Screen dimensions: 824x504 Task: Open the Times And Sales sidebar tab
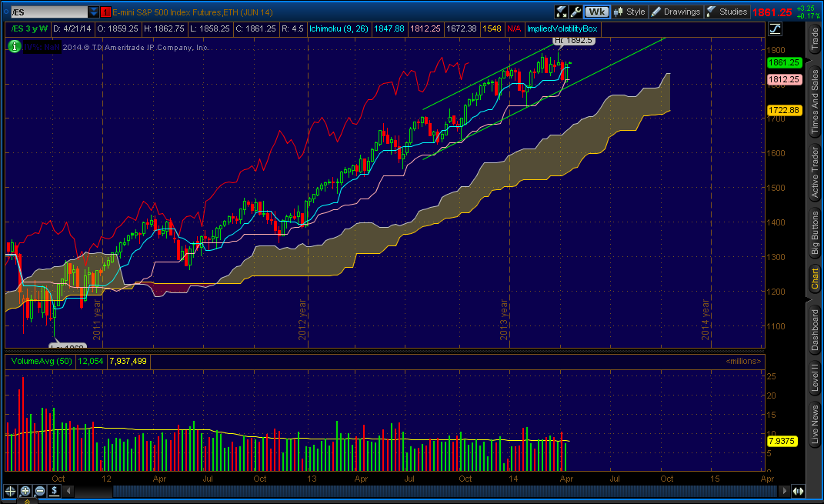click(x=815, y=102)
